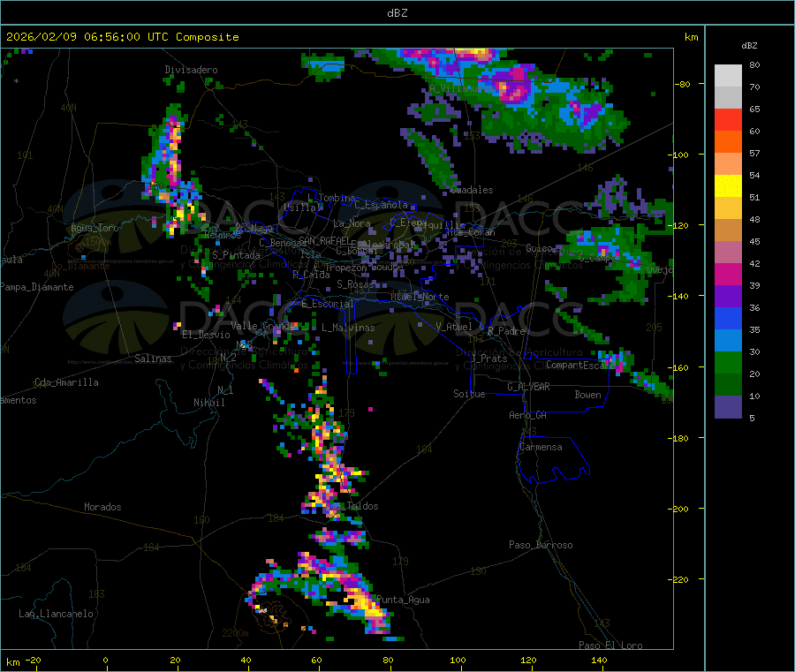This screenshot has height=672, width=795.
Task: Click the L_Malvinas label
Action: (348, 328)
